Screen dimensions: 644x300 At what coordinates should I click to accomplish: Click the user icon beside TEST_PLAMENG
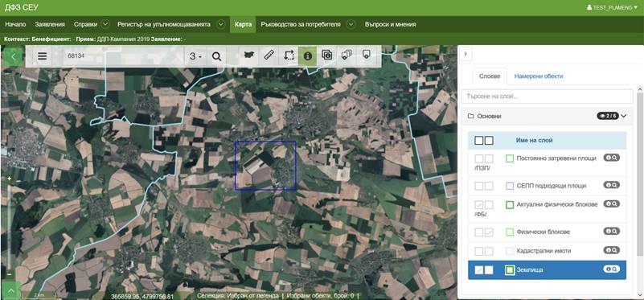(589, 7)
